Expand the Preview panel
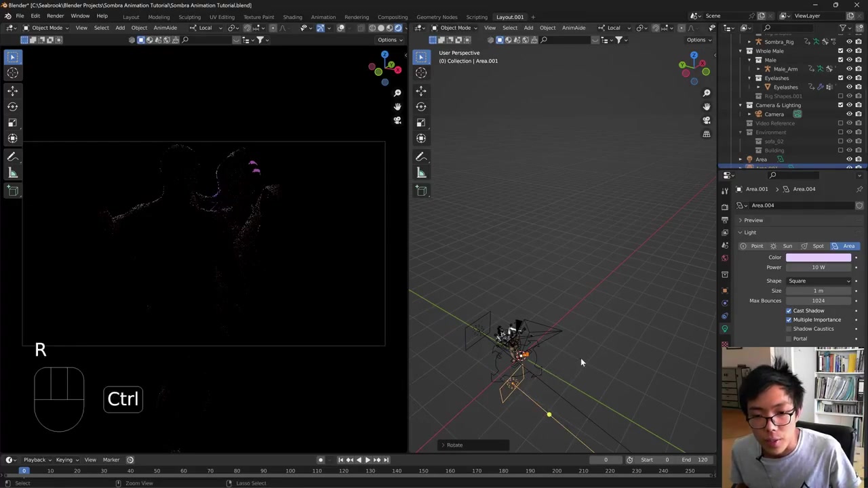This screenshot has height=488, width=868. pyautogui.click(x=753, y=220)
